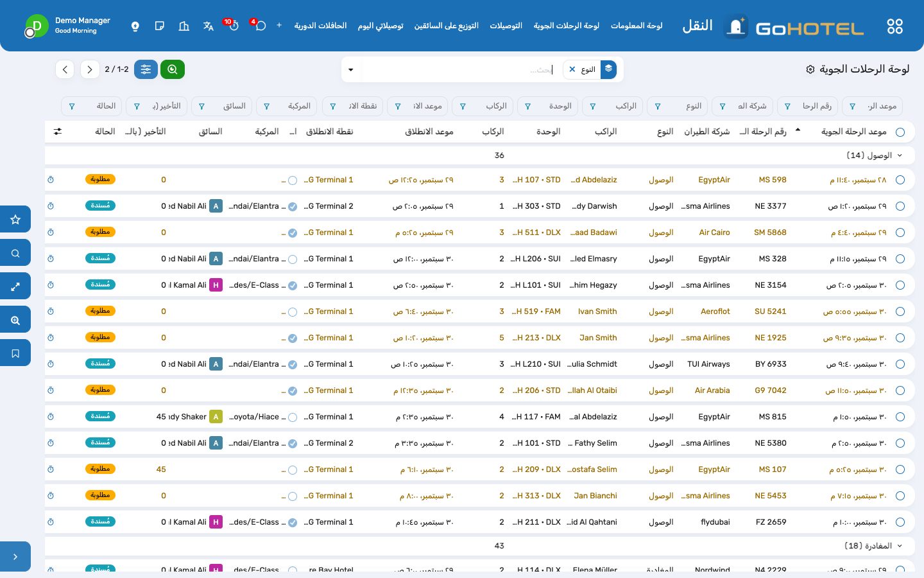Screen dimensions: 924x578
Task: Select the row checkbox for flight MS 598
Action: 900,180
